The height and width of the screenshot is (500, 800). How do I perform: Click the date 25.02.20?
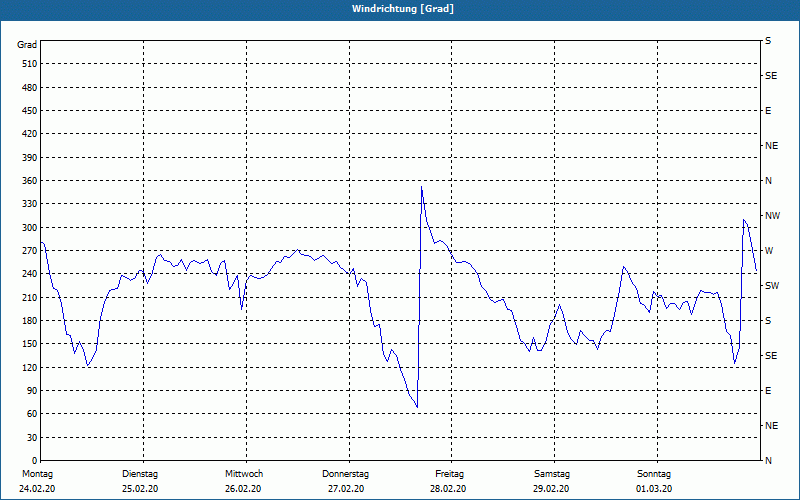[x=140, y=489]
